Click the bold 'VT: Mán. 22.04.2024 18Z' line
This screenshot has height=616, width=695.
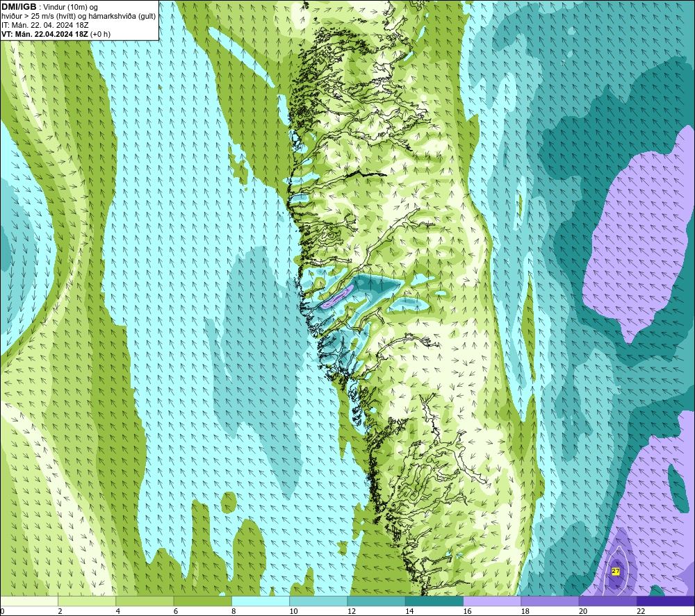coord(46,33)
